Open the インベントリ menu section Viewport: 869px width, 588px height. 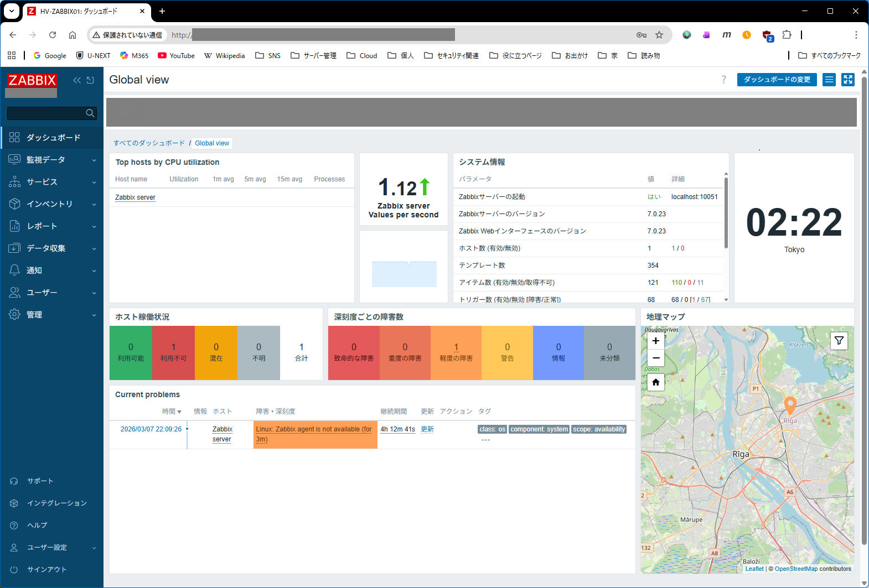click(x=52, y=204)
